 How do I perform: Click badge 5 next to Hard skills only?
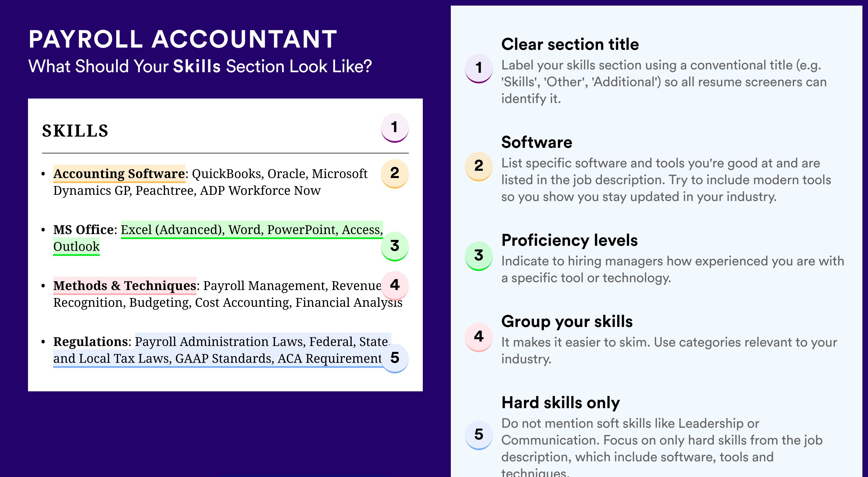479,435
